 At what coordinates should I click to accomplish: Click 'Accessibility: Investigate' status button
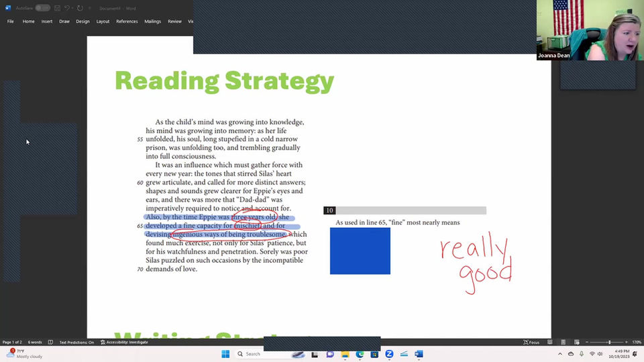coord(124,342)
